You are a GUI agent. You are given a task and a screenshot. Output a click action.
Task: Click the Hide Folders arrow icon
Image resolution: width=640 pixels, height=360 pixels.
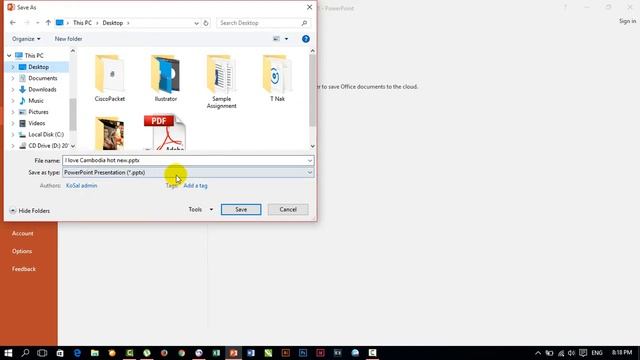pos(13,211)
